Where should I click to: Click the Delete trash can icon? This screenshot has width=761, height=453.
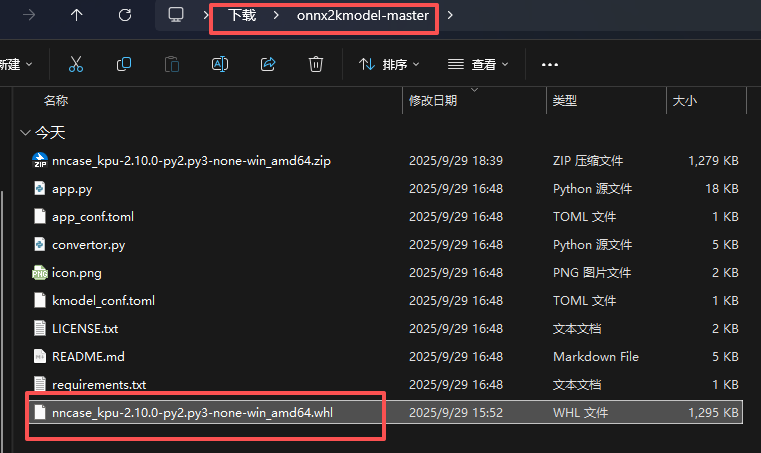tap(316, 64)
